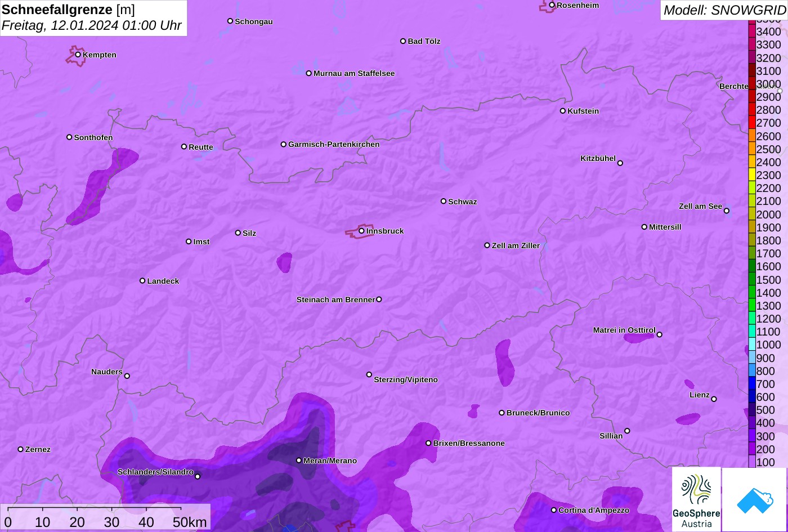788x532 pixels.
Task: Click the "Meran/Merano" label
Action: (330, 461)
